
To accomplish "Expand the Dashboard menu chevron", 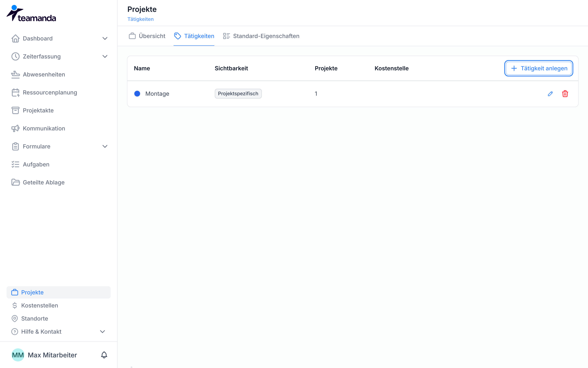I will (x=105, y=38).
